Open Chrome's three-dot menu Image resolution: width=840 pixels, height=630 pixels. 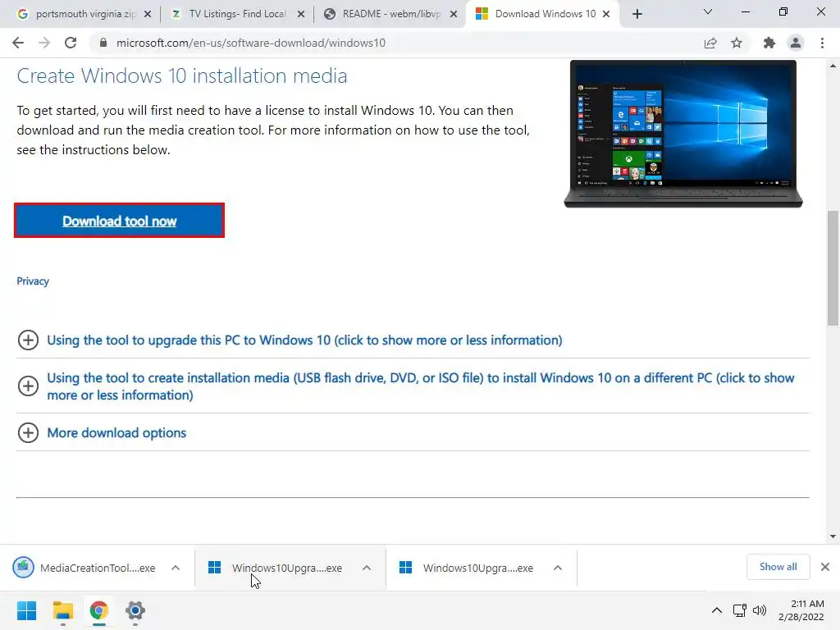822,43
